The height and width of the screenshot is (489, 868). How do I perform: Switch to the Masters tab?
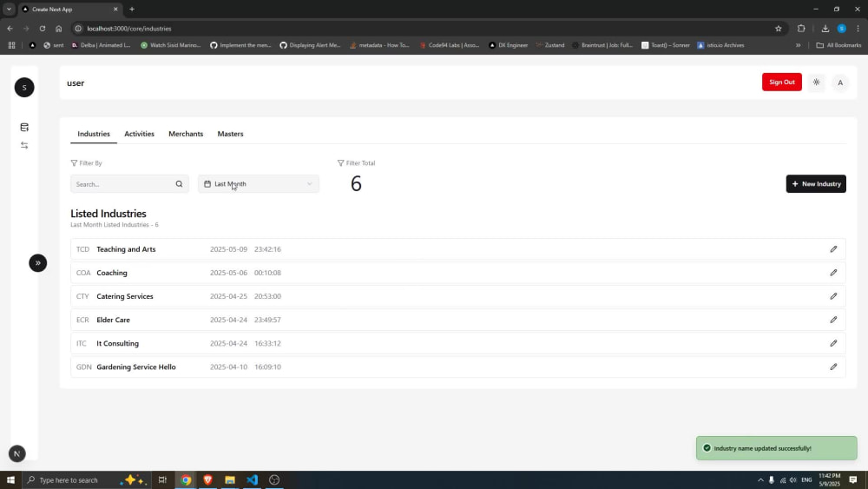[230, 134]
